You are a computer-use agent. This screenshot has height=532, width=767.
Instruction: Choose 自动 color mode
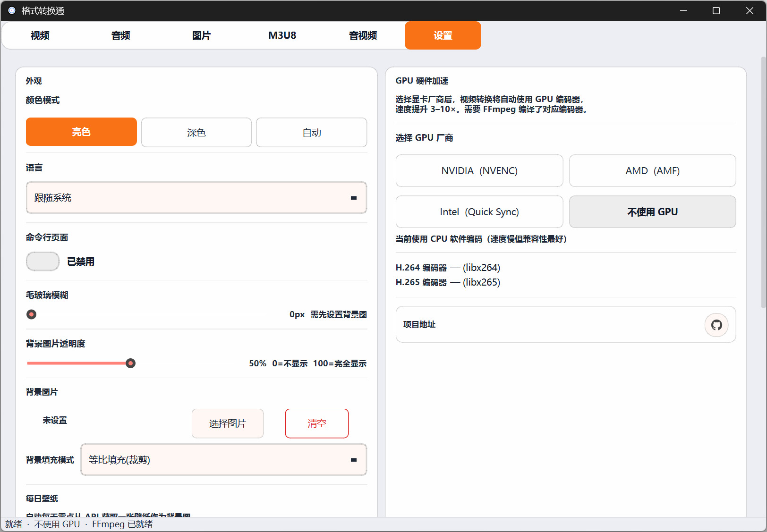click(x=312, y=133)
